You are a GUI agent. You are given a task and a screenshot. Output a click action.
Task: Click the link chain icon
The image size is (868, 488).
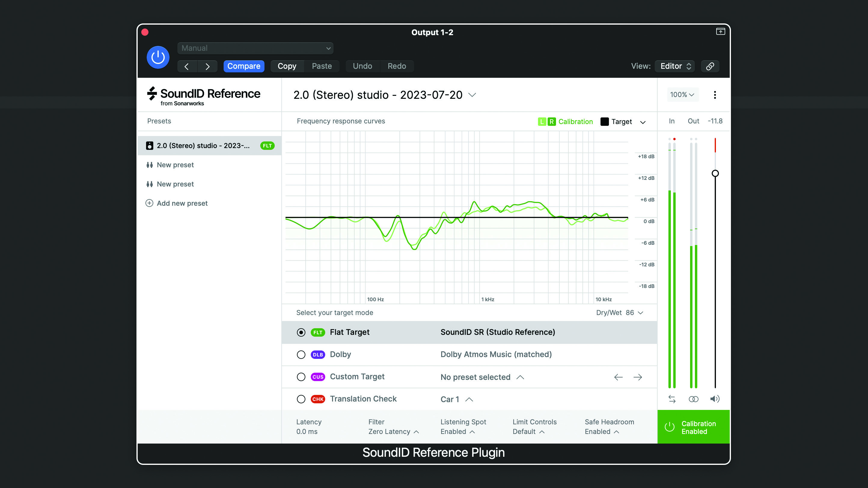[710, 66]
